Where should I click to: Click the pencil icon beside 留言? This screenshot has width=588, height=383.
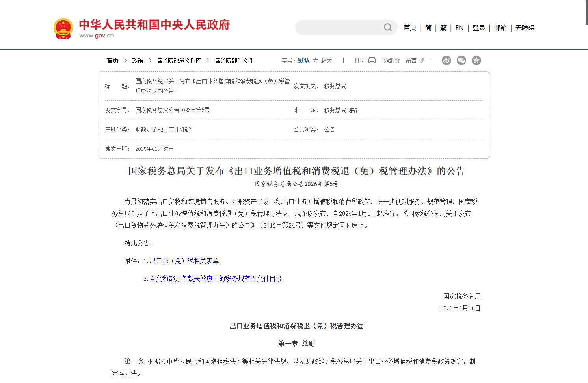422,60
